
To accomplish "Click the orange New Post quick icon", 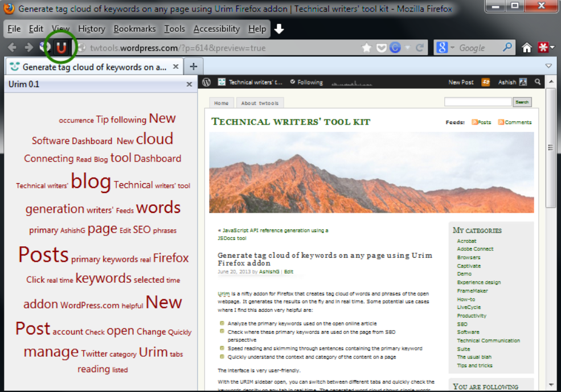I will coord(485,82).
